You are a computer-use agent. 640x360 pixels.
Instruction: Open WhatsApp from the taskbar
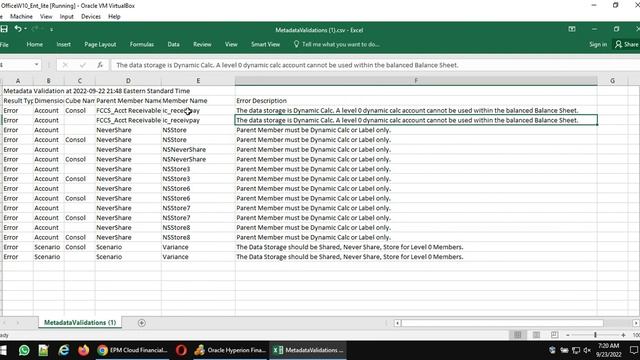click(24, 350)
